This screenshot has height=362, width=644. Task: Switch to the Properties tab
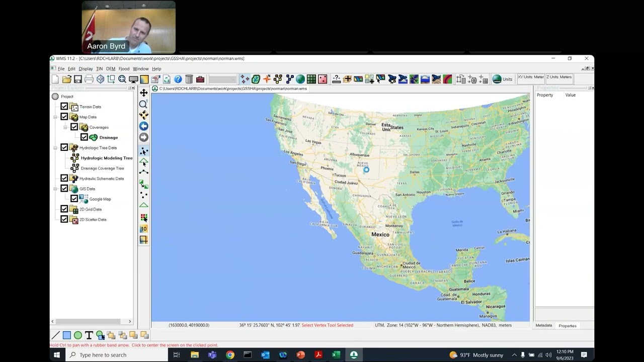568,326
